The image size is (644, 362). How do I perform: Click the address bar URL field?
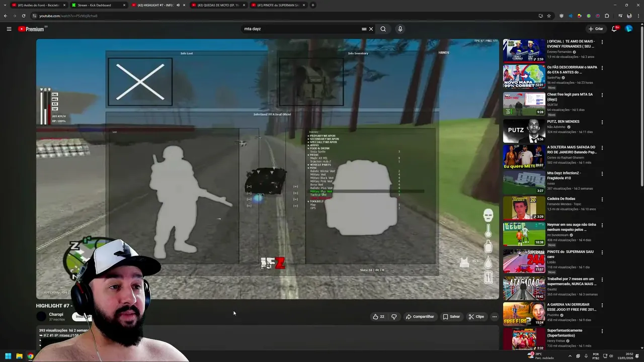point(282,16)
